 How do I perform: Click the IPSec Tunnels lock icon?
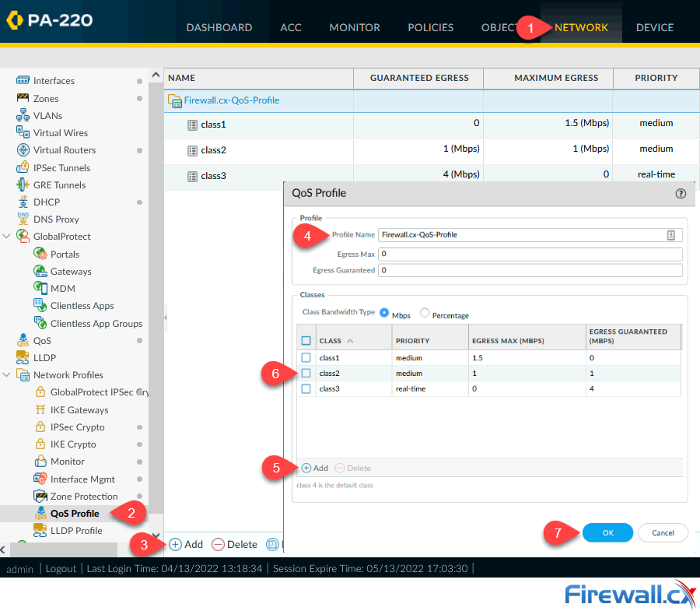tap(23, 167)
